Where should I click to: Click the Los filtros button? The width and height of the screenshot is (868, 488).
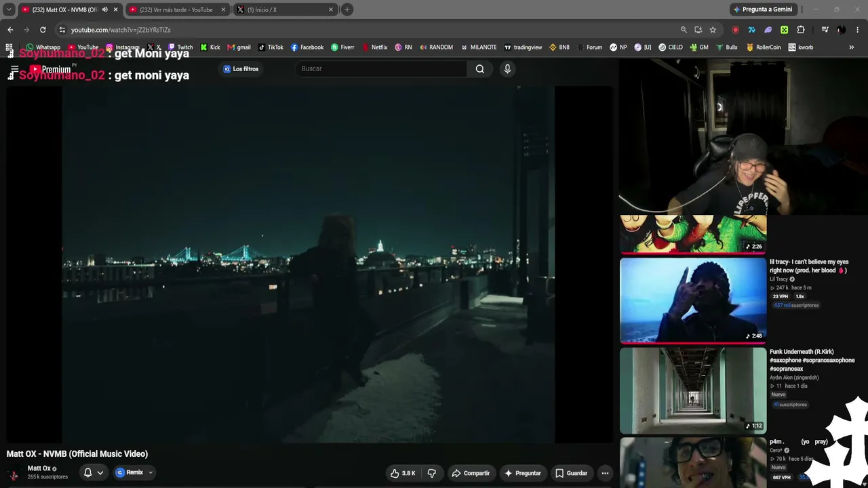[x=241, y=69]
